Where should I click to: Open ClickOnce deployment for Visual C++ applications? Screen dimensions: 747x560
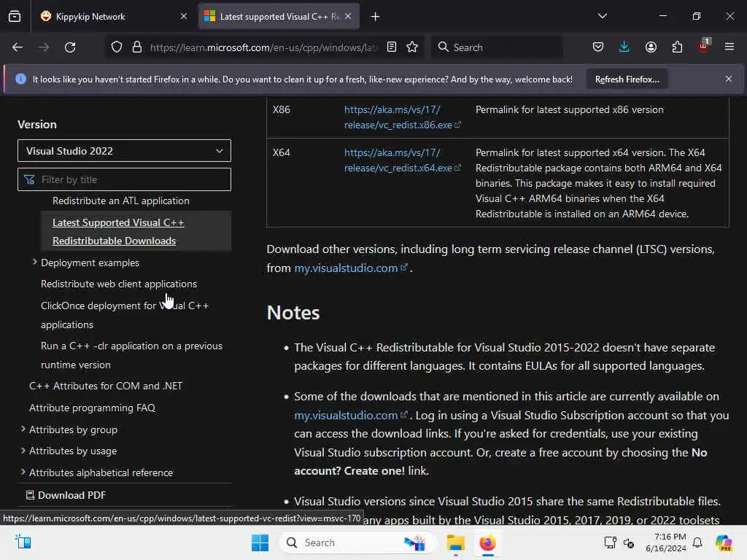coord(125,315)
